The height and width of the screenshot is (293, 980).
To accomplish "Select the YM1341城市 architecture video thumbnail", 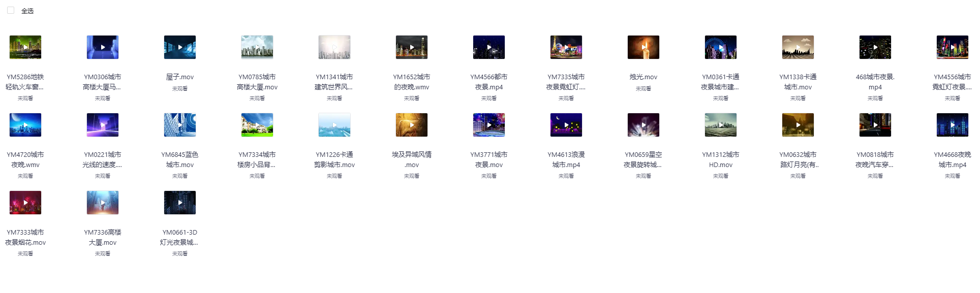I will pos(334,47).
